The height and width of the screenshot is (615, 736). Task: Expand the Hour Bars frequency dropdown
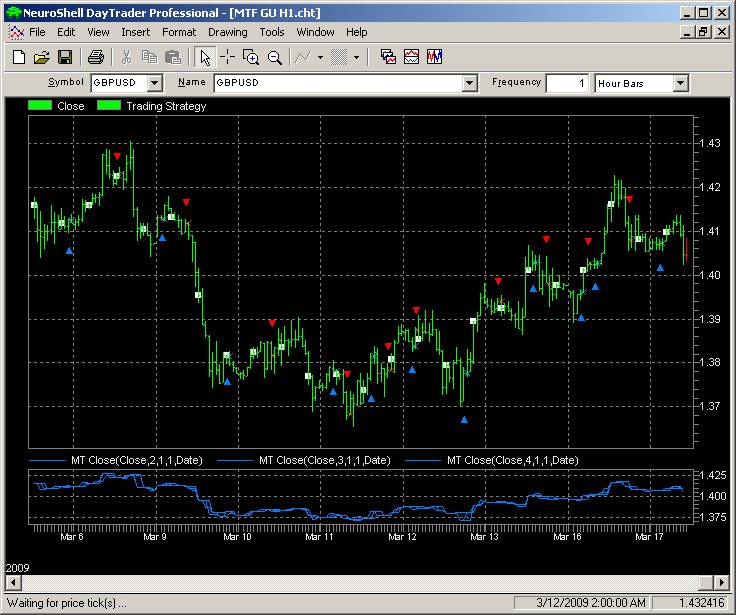680,83
